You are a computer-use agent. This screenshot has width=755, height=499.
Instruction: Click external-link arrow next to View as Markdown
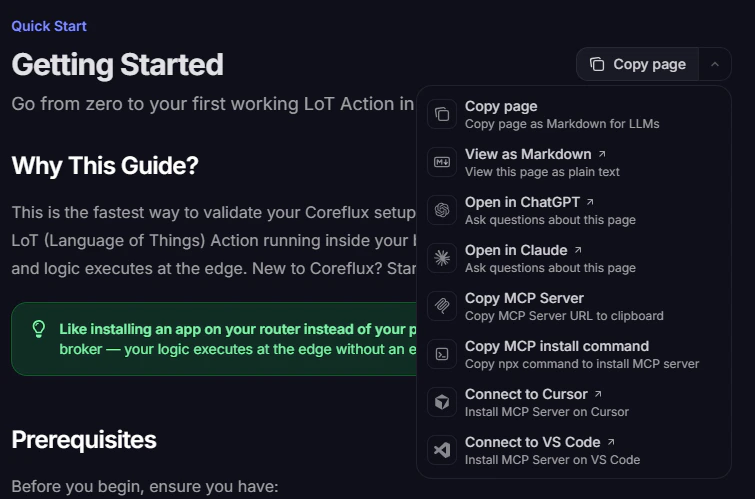click(602, 154)
